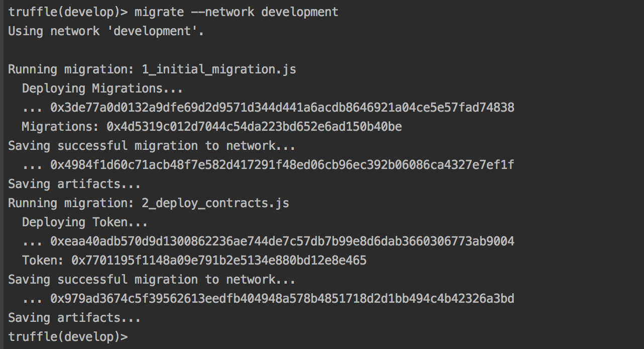
Task: Click the 'Deploying Token...' line
Action: pos(85,222)
